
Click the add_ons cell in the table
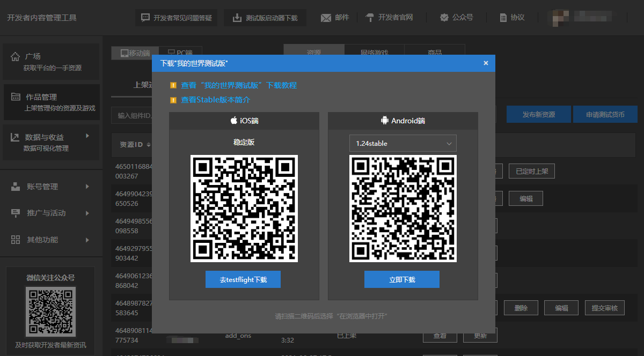click(x=238, y=336)
